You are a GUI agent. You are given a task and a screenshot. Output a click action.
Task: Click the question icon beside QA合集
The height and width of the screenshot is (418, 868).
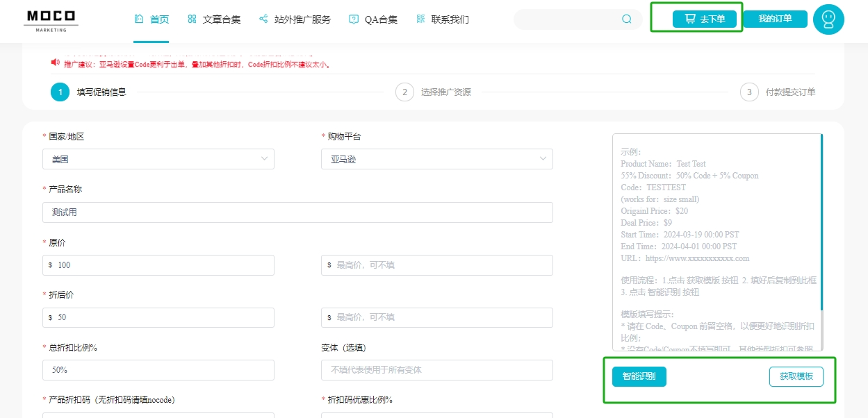[x=354, y=19]
